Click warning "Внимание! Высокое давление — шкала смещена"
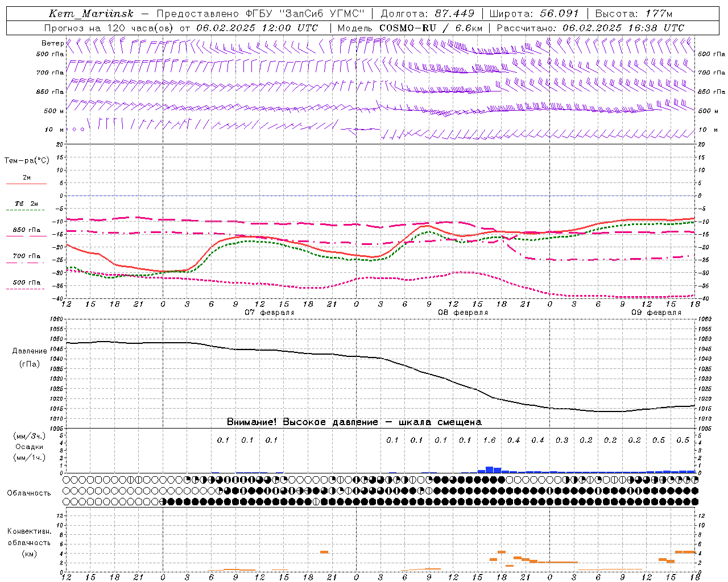728x582 pixels. [354, 422]
